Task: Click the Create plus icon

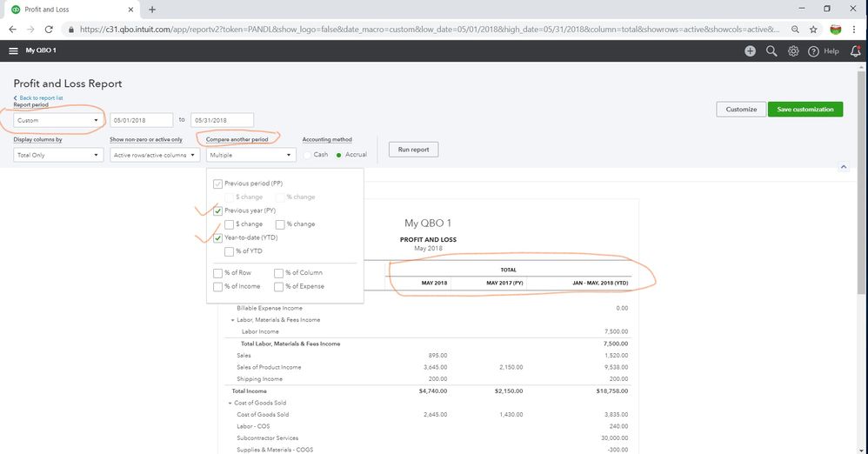Action: coord(750,51)
